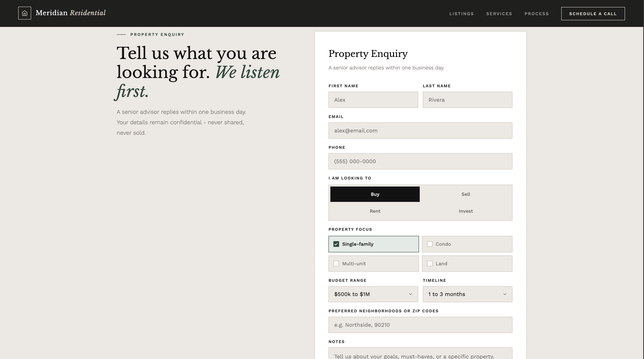The image size is (644, 359).
Task: Open the Budget Range dropdown
Action: tap(373, 294)
